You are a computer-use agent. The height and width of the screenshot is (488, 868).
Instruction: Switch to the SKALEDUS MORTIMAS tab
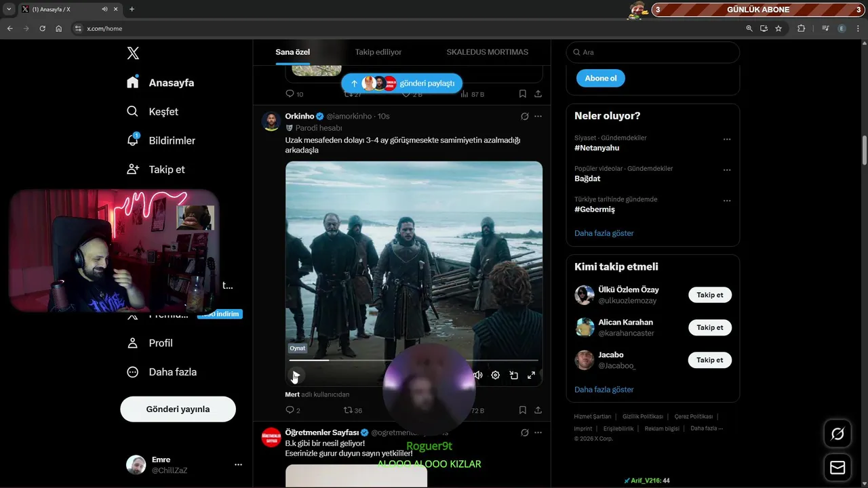pos(487,52)
